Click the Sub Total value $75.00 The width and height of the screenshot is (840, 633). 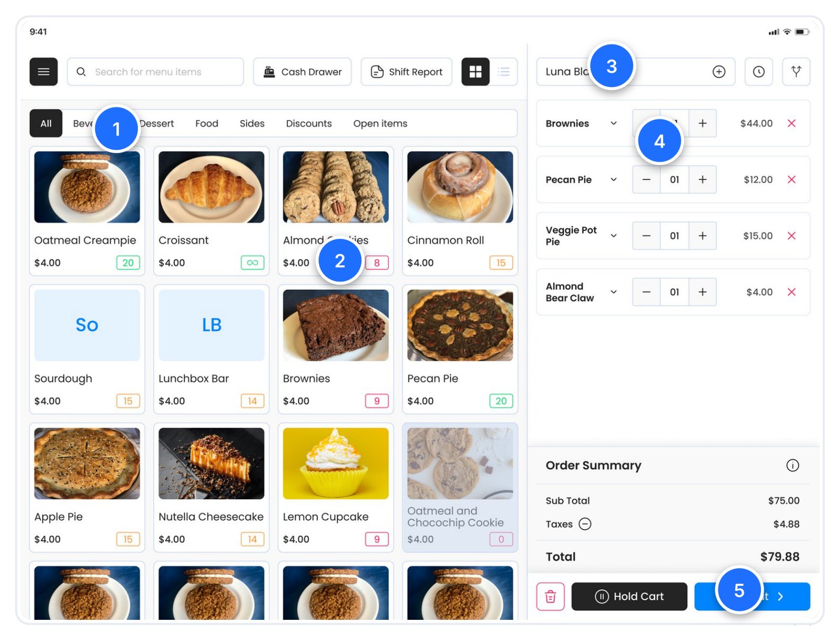pyautogui.click(x=784, y=500)
